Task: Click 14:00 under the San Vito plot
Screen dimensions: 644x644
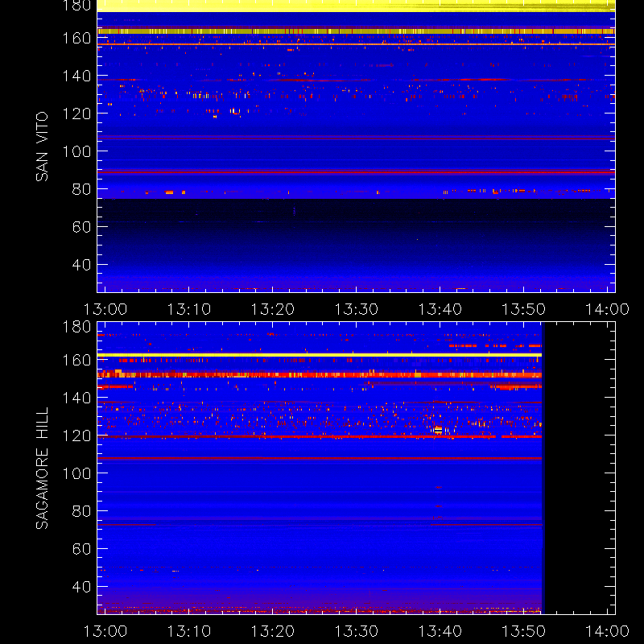Action: point(608,309)
